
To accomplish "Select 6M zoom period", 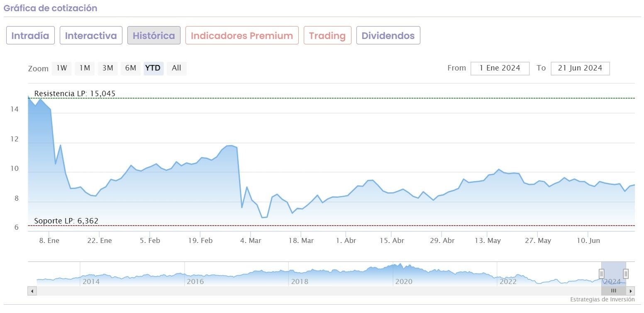I will pyautogui.click(x=130, y=68).
